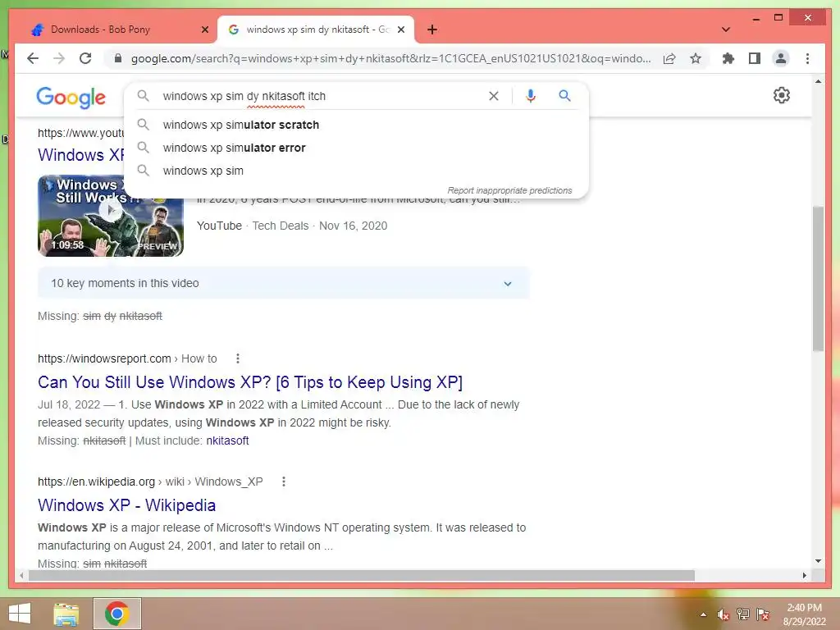Open the Extensions puzzle icon
Image resolution: width=840 pixels, height=630 pixels.
coord(728,58)
